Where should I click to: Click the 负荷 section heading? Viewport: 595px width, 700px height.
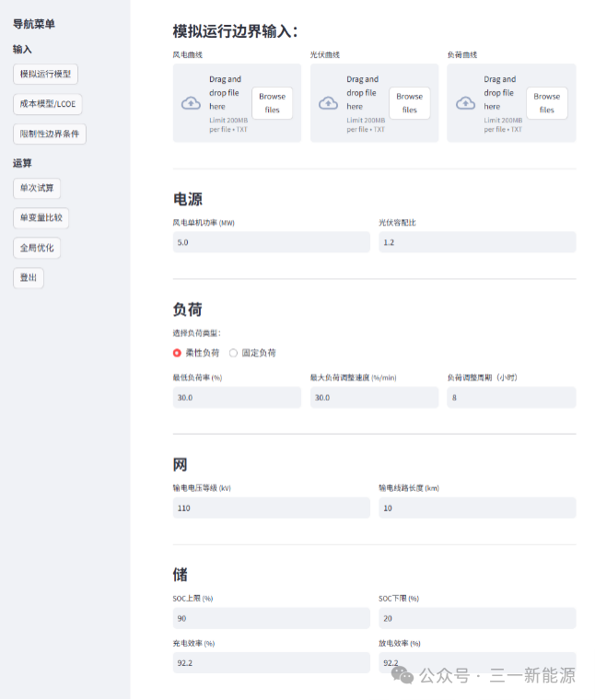(x=188, y=309)
